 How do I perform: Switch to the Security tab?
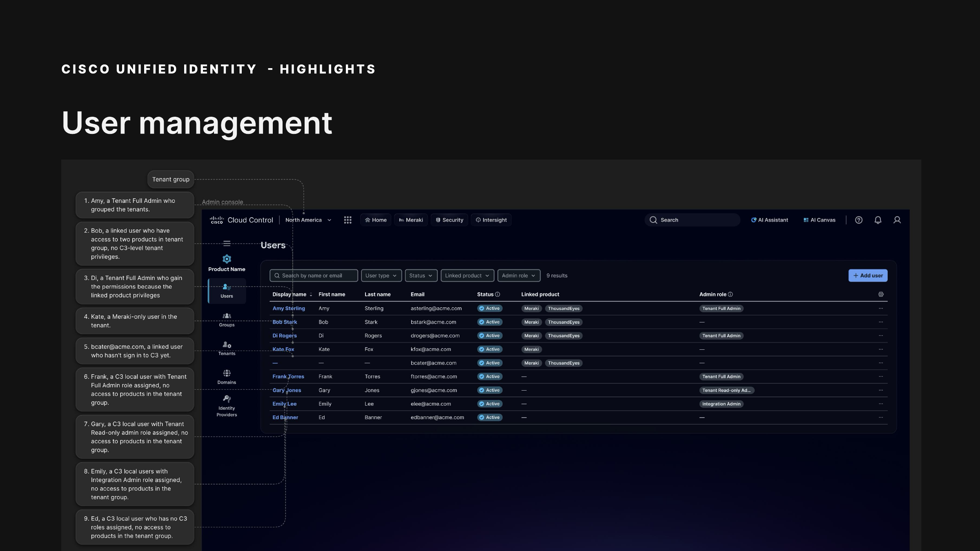click(449, 220)
